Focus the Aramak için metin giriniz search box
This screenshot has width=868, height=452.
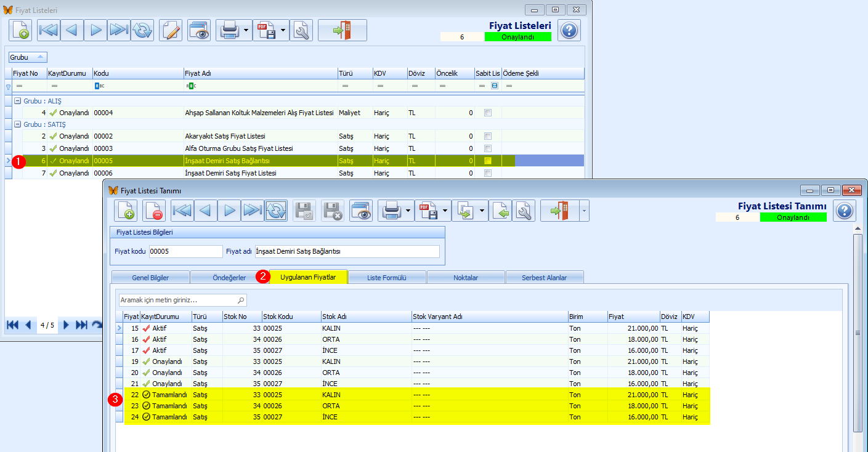pos(182,300)
